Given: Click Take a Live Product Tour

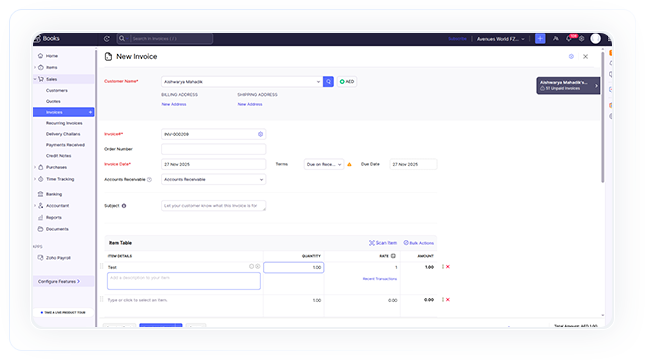Looking at the screenshot, I should coord(63,313).
